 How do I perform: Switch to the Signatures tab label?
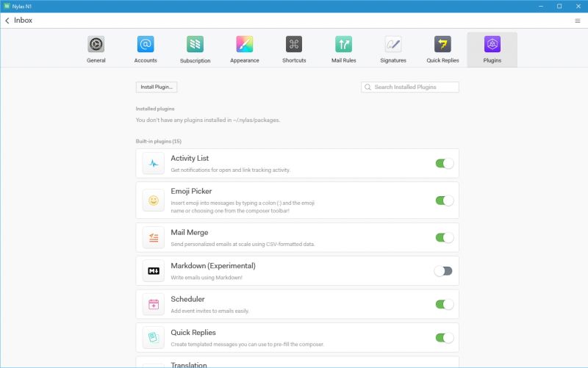coord(393,60)
